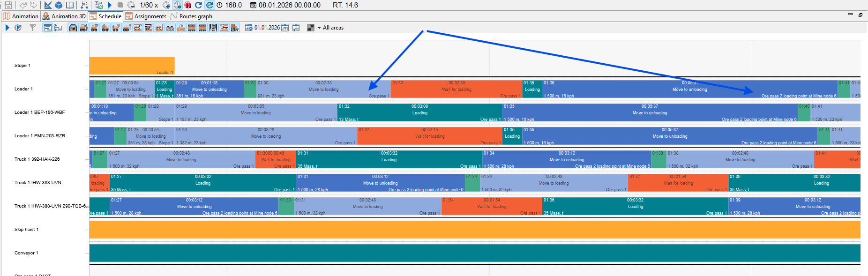Image resolution: width=868 pixels, height=276 pixels.
Task: Click the Redo arrow icon
Action: [x=33, y=5]
